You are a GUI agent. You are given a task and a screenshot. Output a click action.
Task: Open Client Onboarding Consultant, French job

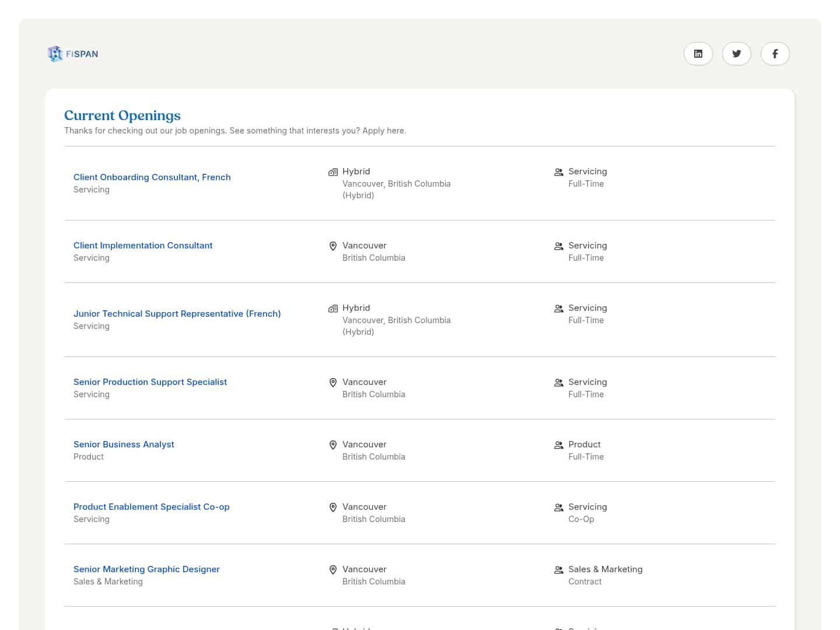point(152,177)
